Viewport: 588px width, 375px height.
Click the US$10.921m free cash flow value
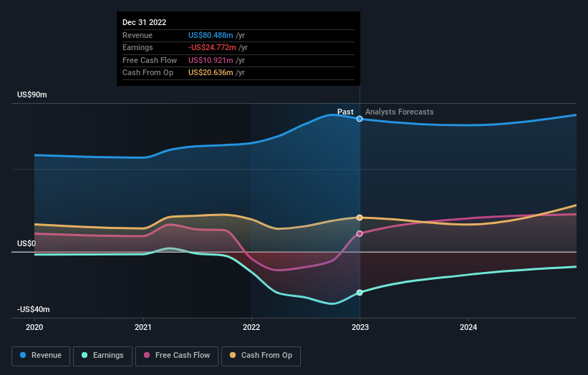[211, 60]
